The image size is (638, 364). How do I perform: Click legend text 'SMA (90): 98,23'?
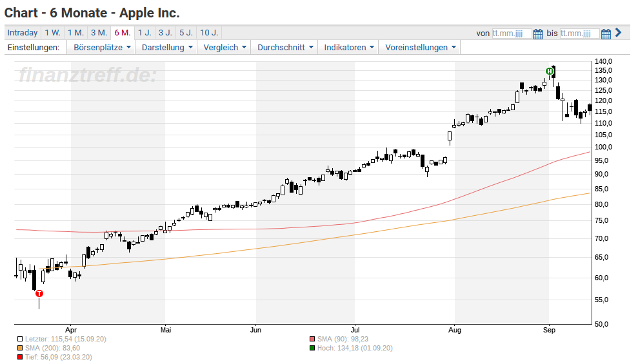pos(343,339)
